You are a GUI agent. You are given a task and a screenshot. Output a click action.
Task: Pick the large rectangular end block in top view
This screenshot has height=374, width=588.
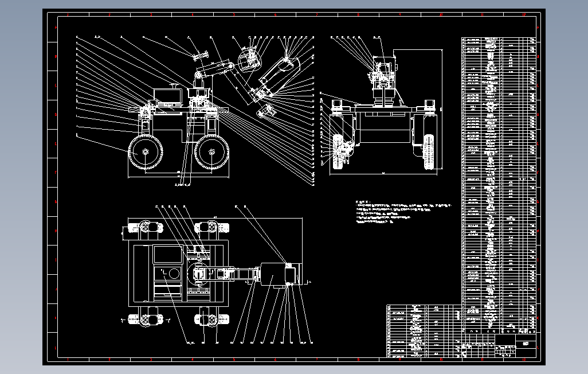click(273, 275)
